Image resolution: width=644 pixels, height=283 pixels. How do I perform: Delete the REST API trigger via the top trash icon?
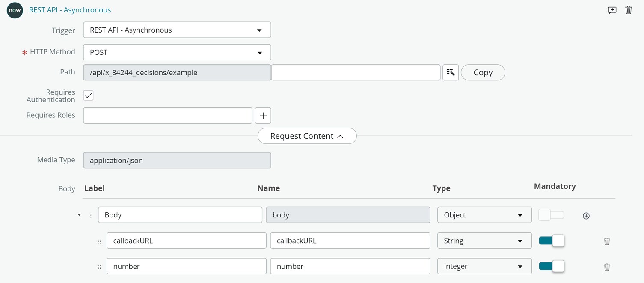(628, 10)
